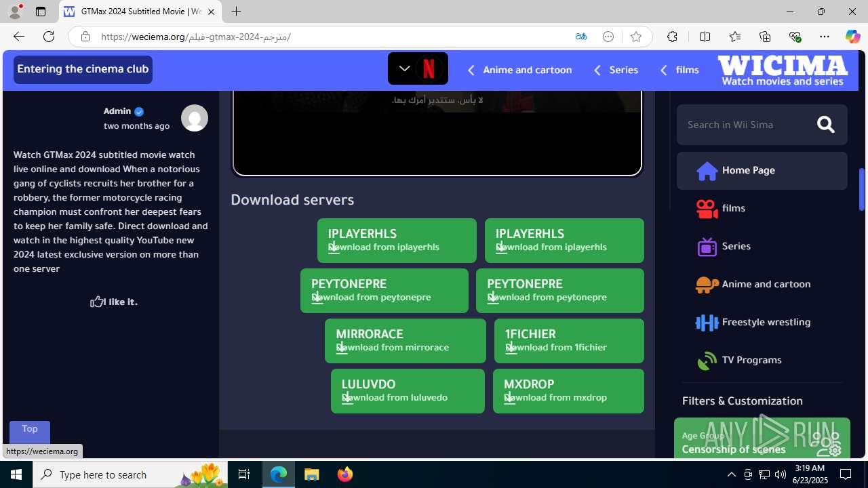Image resolution: width=868 pixels, height=488 pixels.
Task: Download from LULUVDO server
Action: [408, 390]
